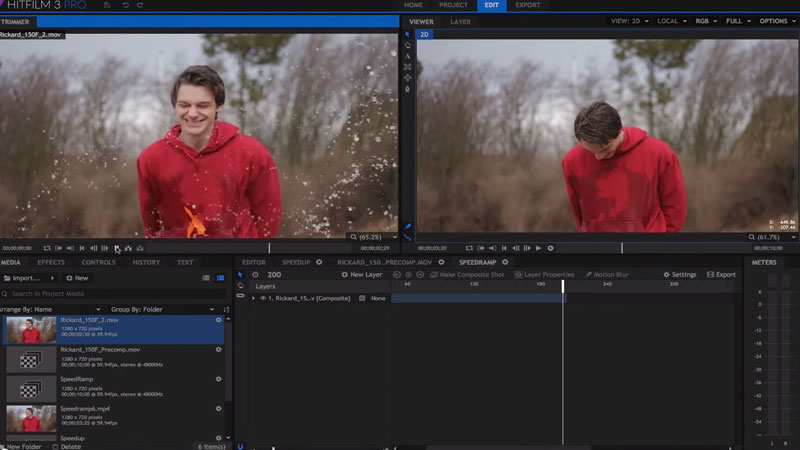Toggle the checkbox beside None on layer

pos(362,298)
